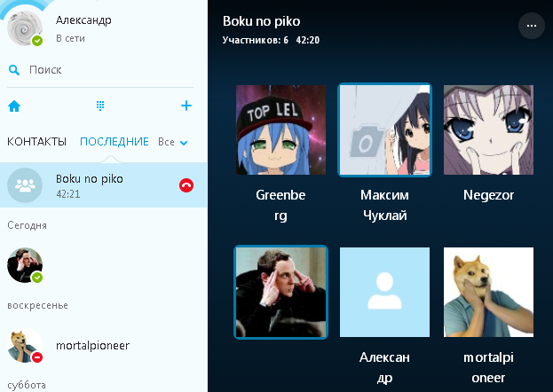
Task: Click the воскресенье section header
Action: [x=38, y=305]
